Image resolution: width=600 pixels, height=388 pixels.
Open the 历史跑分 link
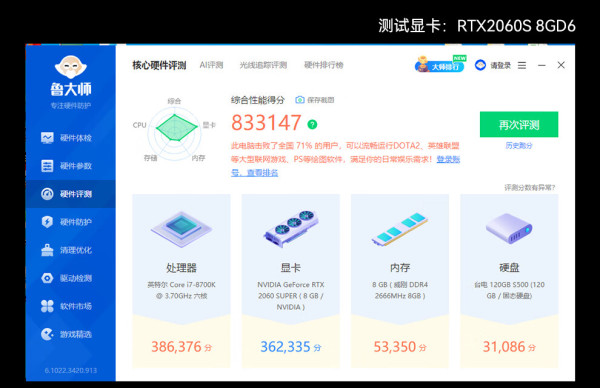click(x=519, y=145)
